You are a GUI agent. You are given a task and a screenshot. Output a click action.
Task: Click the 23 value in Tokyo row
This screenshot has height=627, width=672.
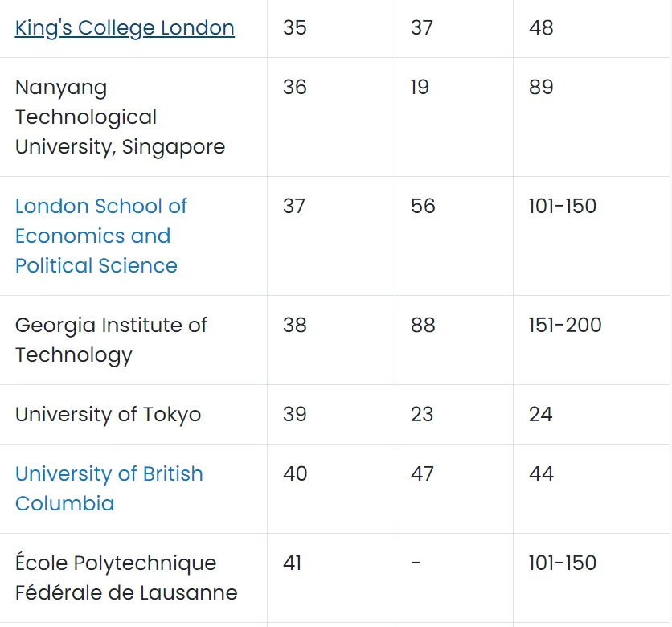422,414
